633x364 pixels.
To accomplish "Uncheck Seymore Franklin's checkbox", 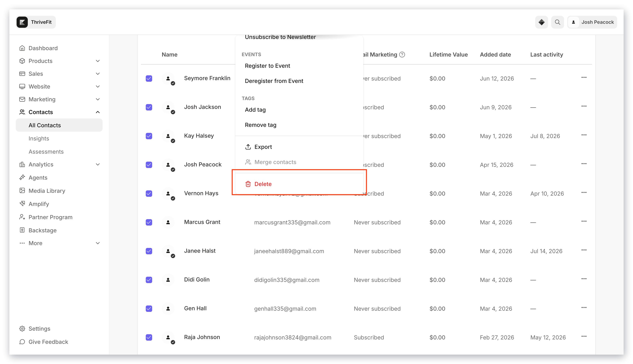I will 149,79.
